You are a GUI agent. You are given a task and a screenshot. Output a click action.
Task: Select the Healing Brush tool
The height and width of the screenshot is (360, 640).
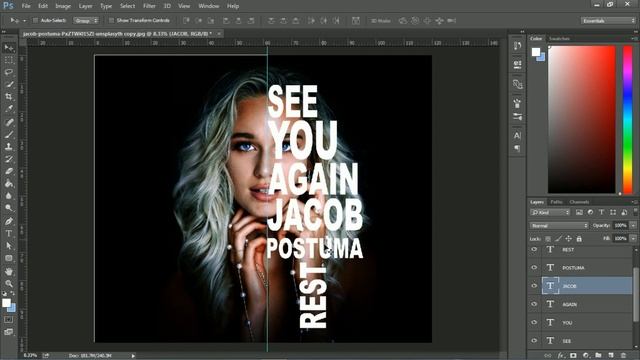tap(9, 122)
